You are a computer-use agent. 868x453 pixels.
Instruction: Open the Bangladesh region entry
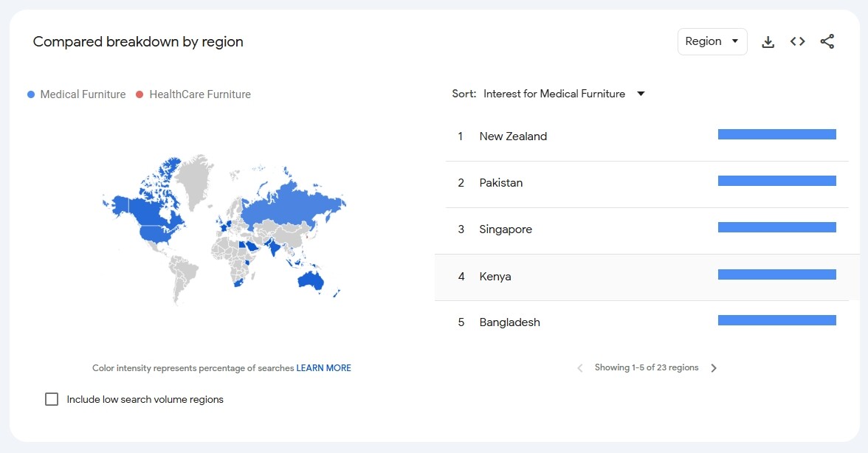(x=509, y=322)
